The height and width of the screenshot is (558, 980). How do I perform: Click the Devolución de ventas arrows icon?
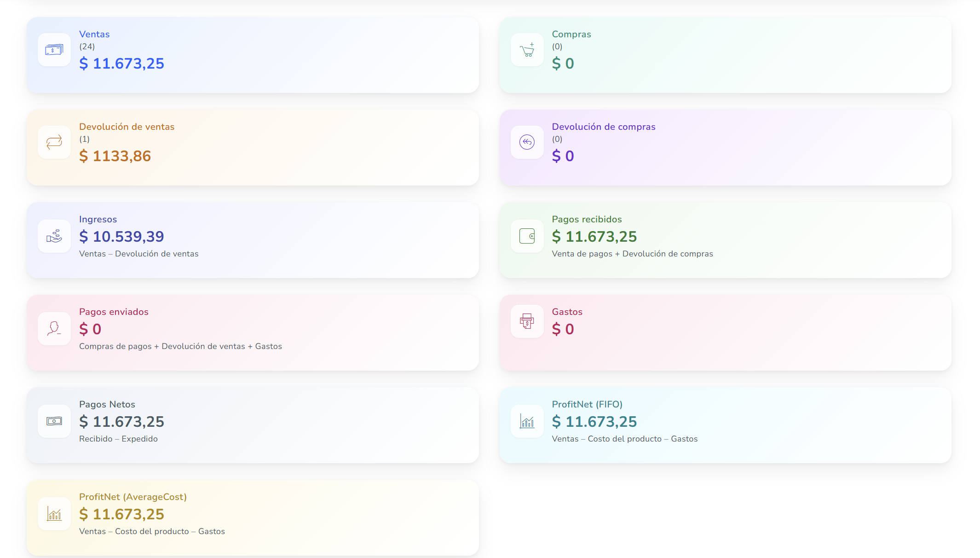[54, 142]
